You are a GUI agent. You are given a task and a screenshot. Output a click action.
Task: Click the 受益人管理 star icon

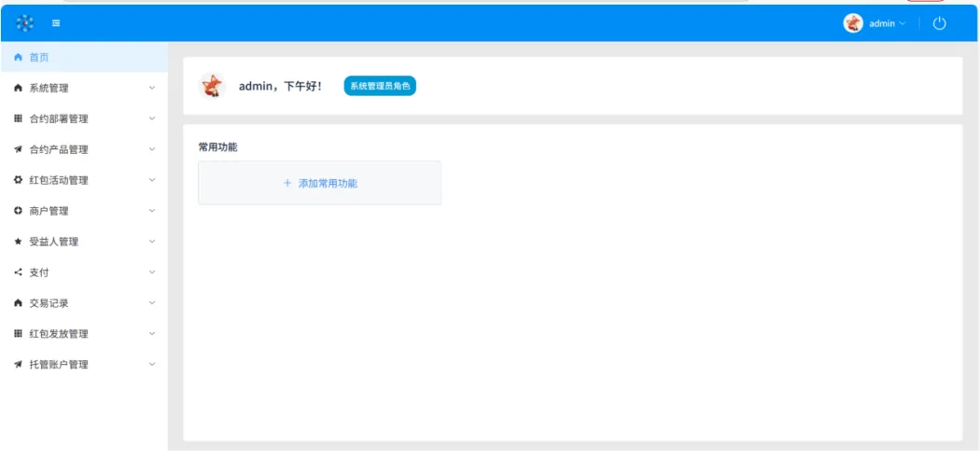[18, 242]
